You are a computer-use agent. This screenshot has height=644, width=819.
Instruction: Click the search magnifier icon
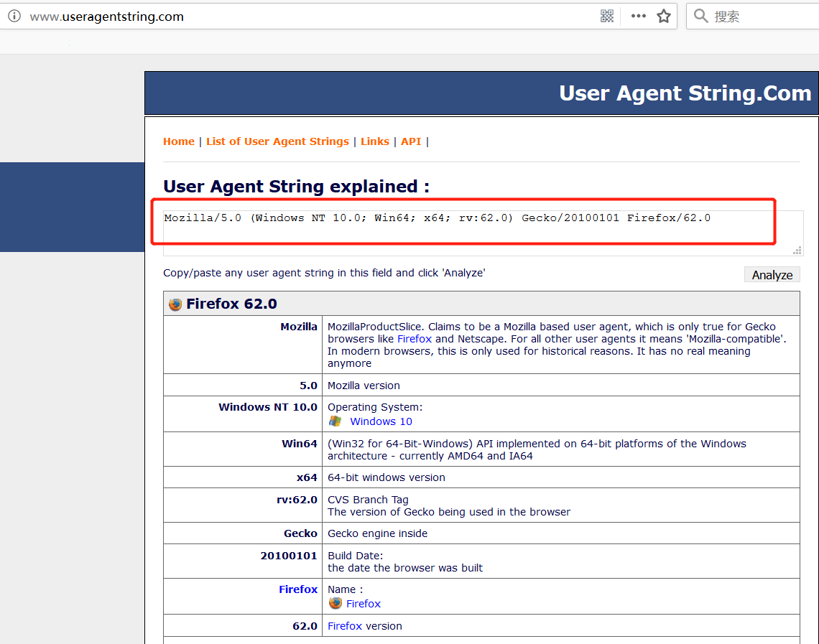pyautogui.click(x=701, y=17)
